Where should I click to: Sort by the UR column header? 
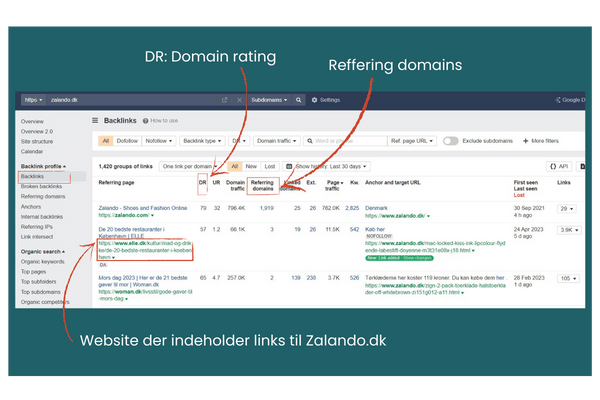pos(216,183)
